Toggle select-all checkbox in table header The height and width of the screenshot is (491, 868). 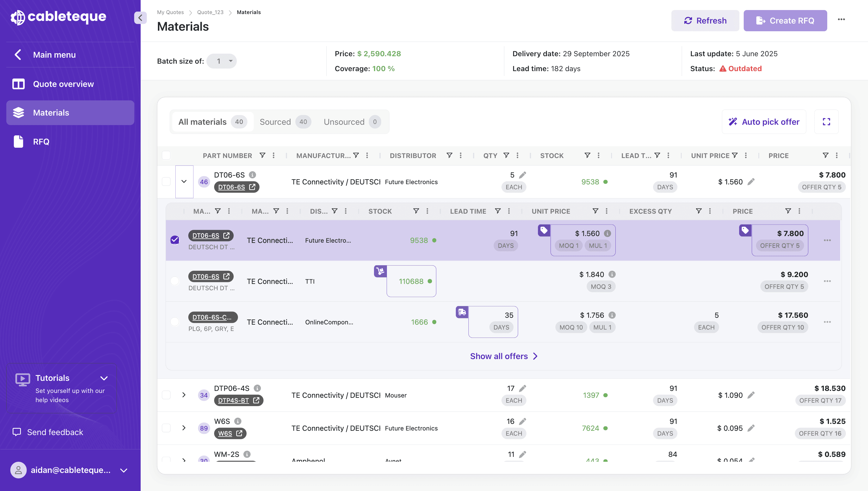pos(166,155)
